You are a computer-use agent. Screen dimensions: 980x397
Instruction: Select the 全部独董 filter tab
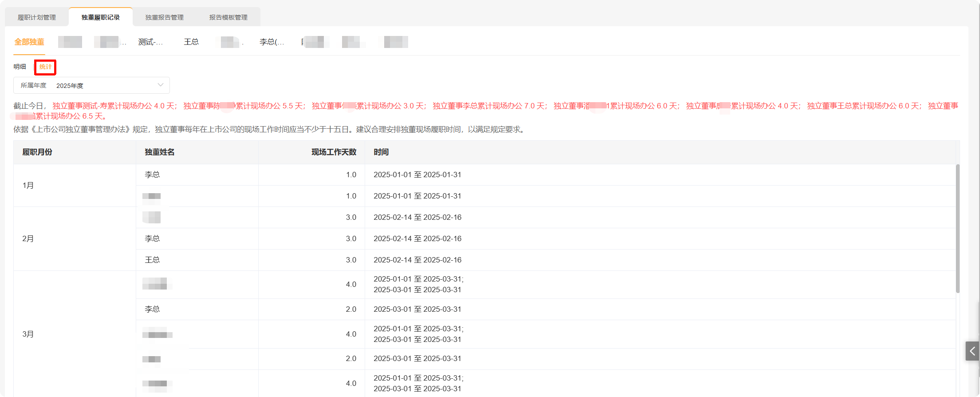[x=29, y=42]
